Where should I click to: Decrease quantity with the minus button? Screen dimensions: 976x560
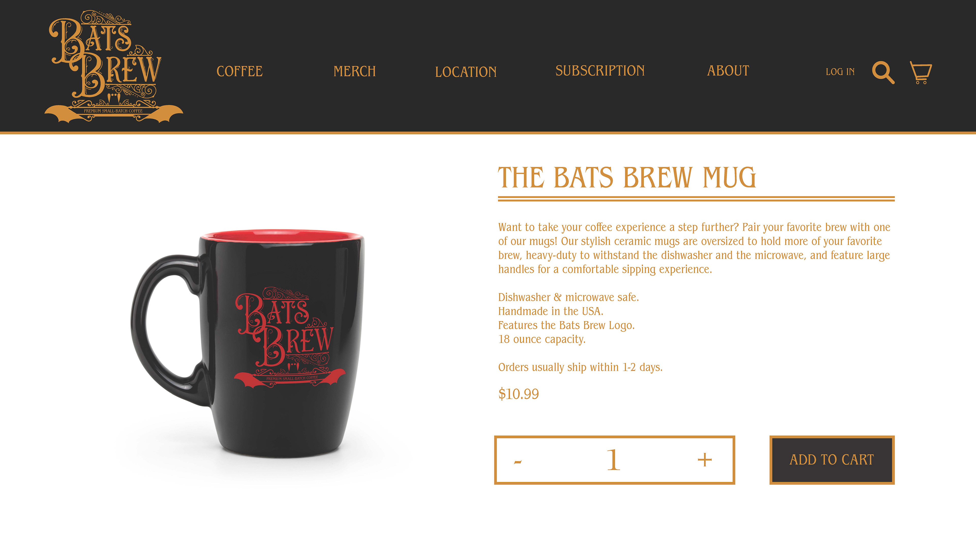coord(518,460)
